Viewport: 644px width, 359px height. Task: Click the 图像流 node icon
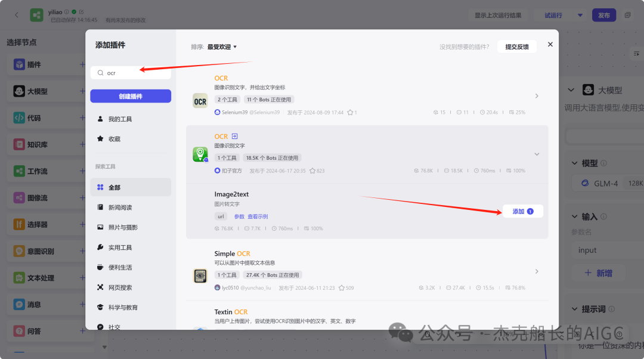[x=19, y=198]
